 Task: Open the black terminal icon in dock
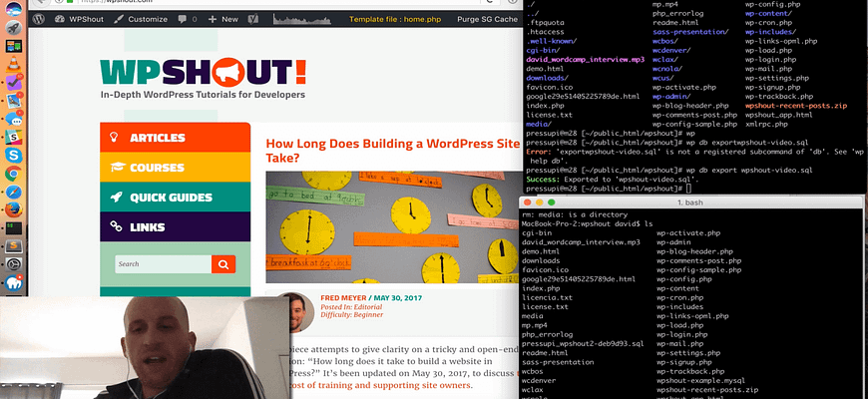[13, 228]
